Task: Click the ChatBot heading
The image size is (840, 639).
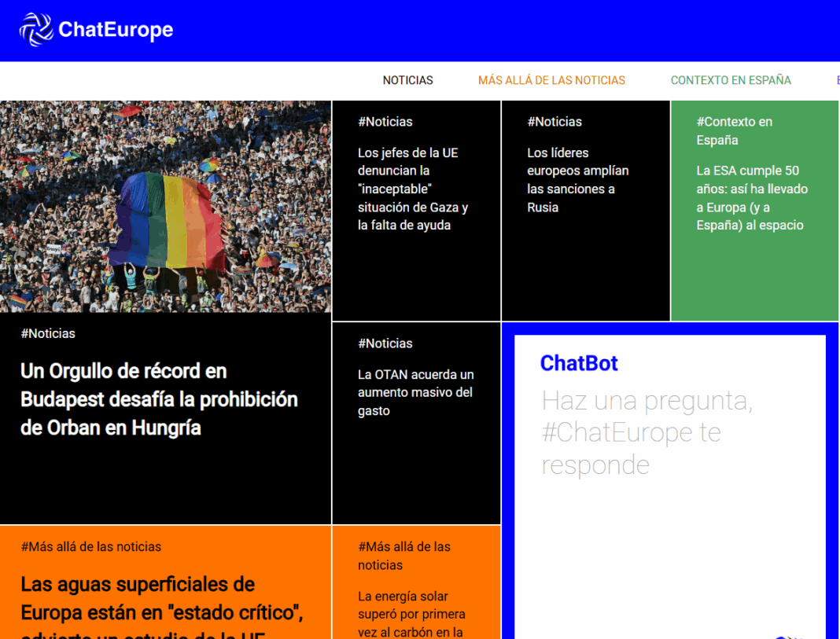Action: 579,363
